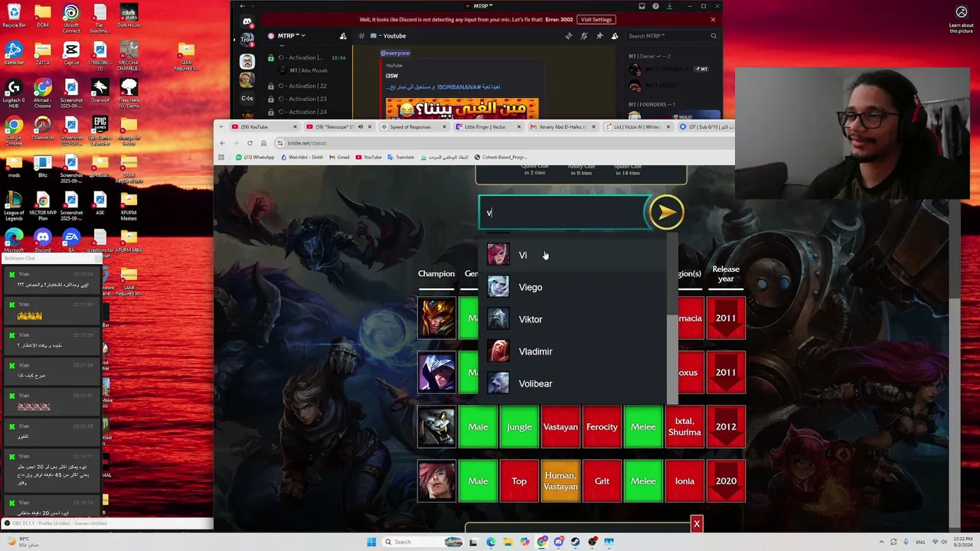Viewport: 980px width, 551px height.
Task: Open the browser apps grid icon
Action: [221, 158]
